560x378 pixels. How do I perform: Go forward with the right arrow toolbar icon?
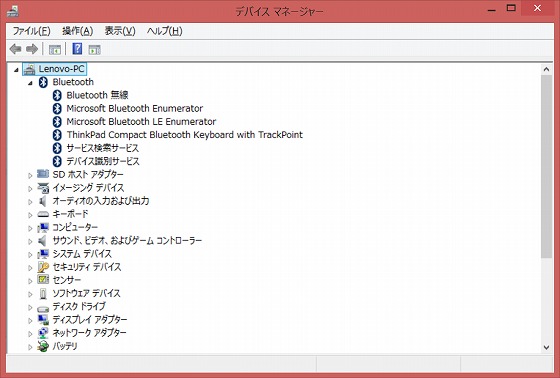(x=32, y=49)
